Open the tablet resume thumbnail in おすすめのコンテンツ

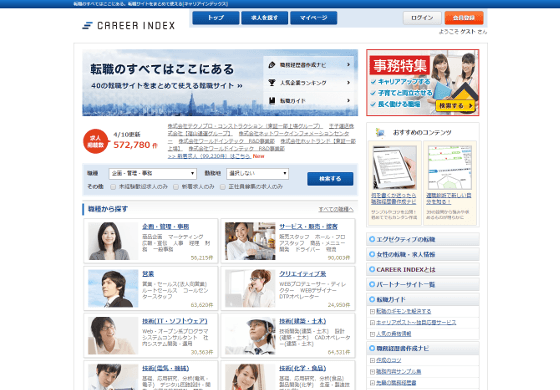point(394,167)
